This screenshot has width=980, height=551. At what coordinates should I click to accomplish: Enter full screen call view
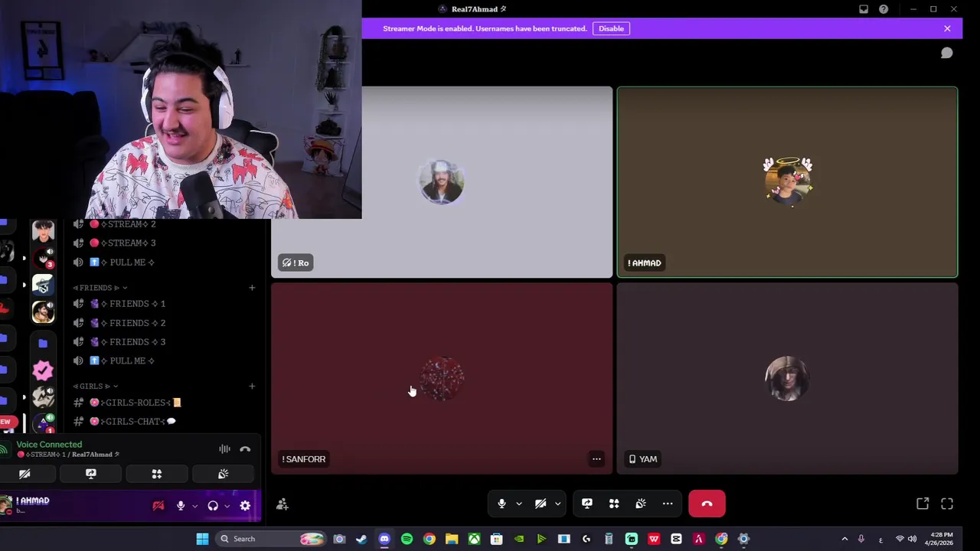[x=947, y=504]
